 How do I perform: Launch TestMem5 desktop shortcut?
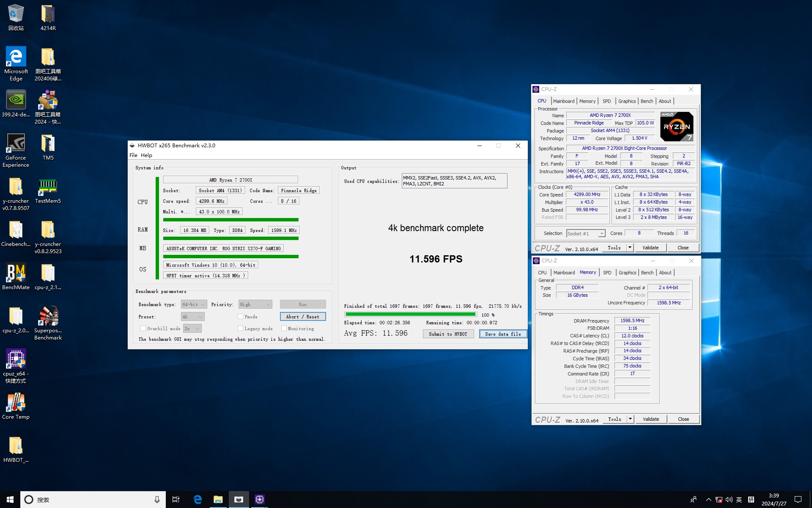point(48,190)
